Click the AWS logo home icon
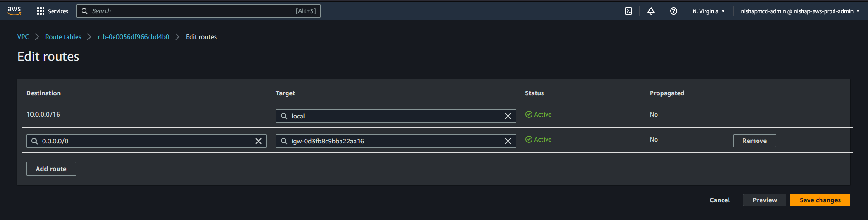 tap(14, 11)
